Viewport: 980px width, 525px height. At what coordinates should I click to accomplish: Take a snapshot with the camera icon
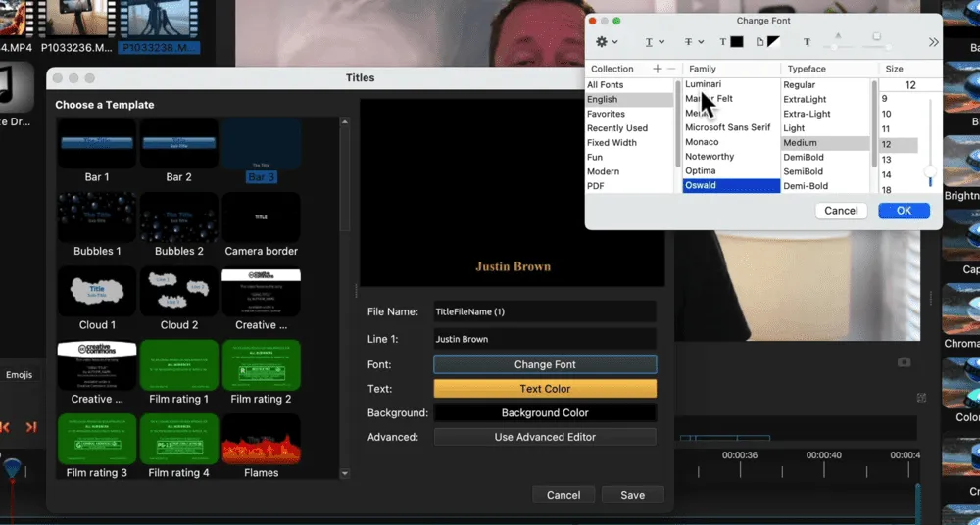tap(904, 362)
